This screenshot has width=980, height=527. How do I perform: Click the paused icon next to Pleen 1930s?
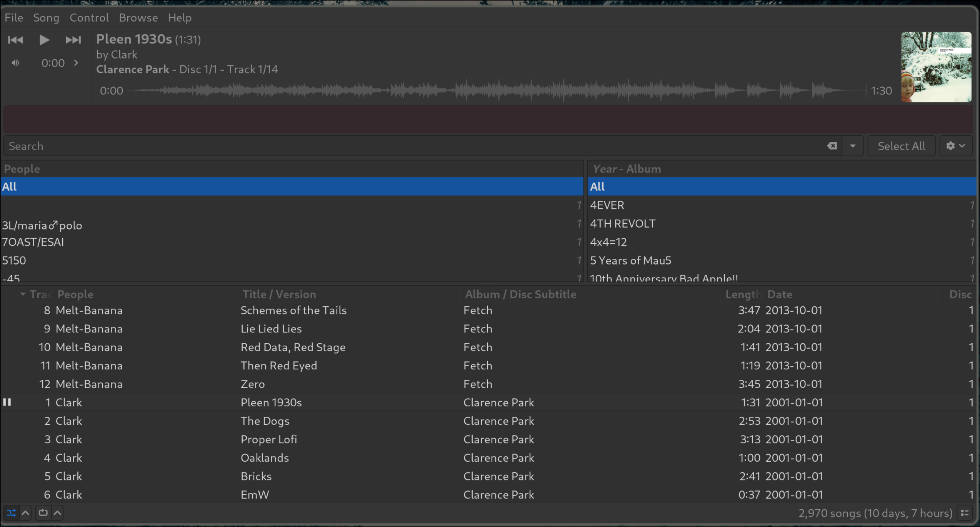click(x=7, y=402)
